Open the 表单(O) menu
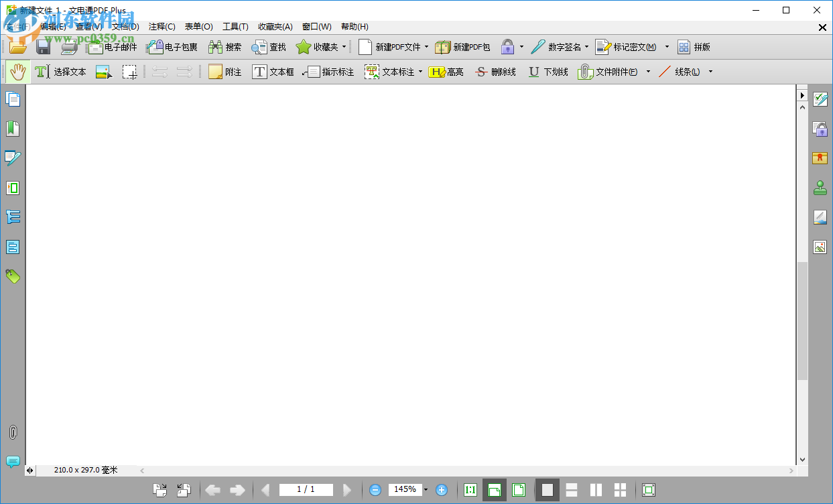Image resolution: width=833 pixels, height=504 pixels. [199, 27]
